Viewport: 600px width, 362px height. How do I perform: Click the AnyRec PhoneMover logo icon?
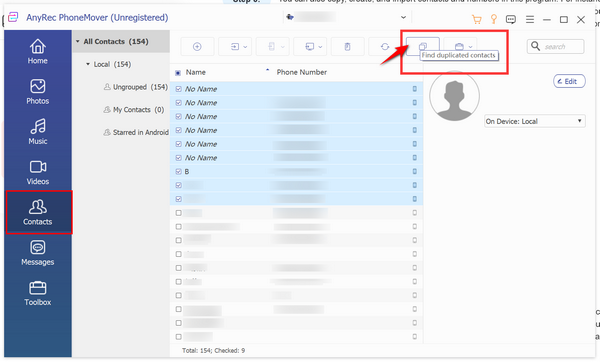click(x=13, y=17)
